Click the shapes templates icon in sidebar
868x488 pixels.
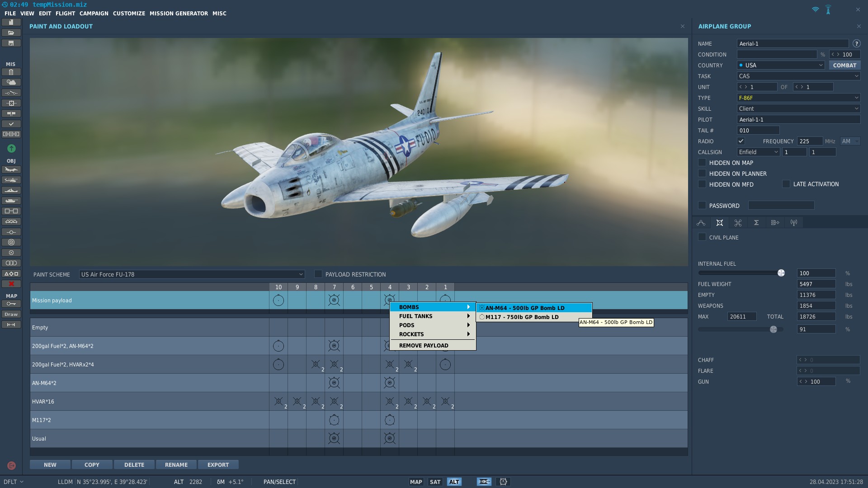coord(11,273)
